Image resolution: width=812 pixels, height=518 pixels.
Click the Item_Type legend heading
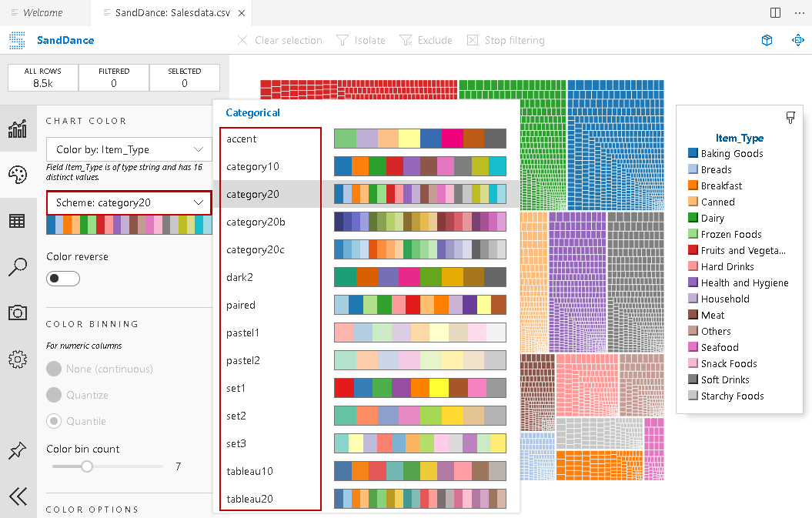740,138
